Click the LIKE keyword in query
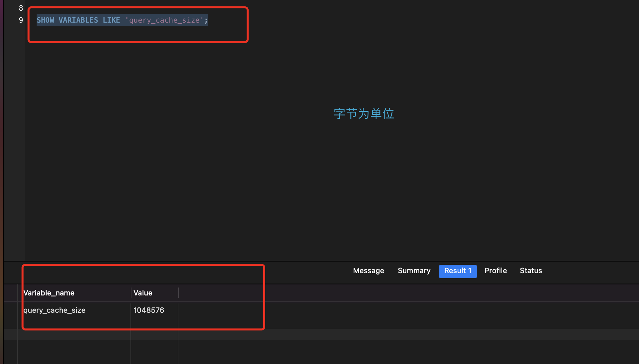The image size is (639, 364). 111,20
